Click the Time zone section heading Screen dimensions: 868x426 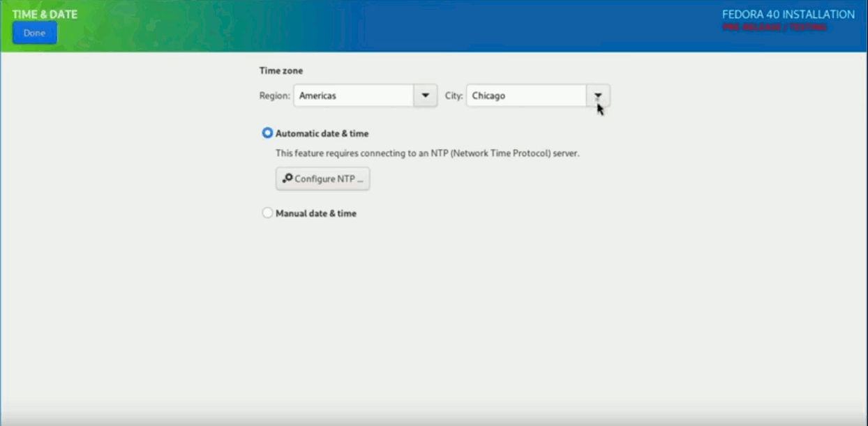point(281,70)
